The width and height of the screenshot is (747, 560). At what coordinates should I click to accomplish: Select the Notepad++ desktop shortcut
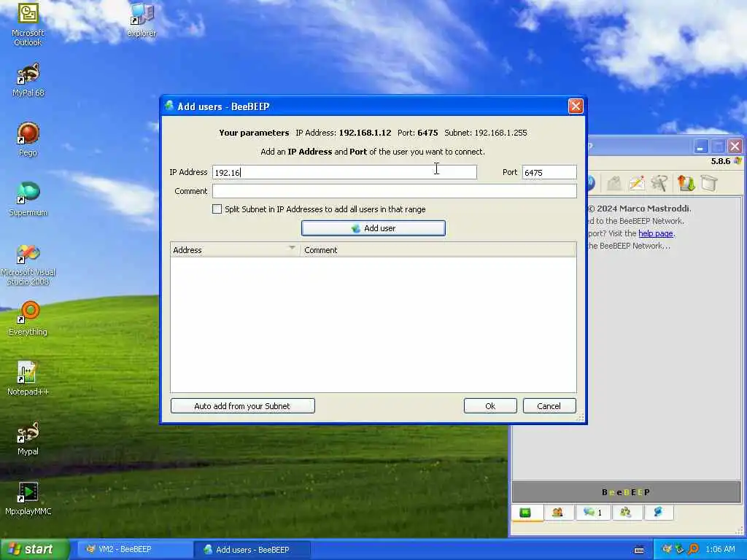click(x=28, y=378)
